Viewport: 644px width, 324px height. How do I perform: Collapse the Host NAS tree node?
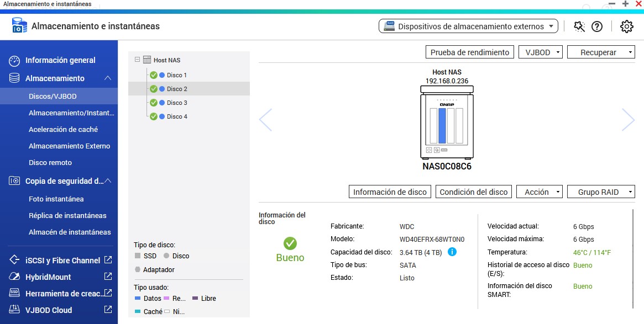point(137,60)
